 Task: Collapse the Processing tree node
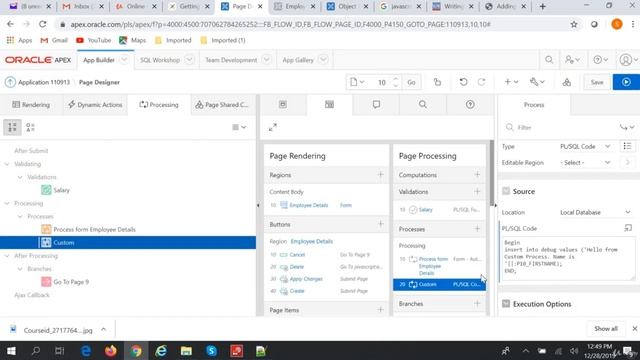coord(7,203)
